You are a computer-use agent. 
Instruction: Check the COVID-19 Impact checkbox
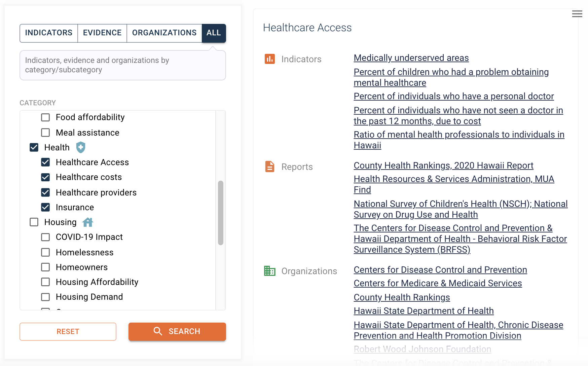[45, 237]
